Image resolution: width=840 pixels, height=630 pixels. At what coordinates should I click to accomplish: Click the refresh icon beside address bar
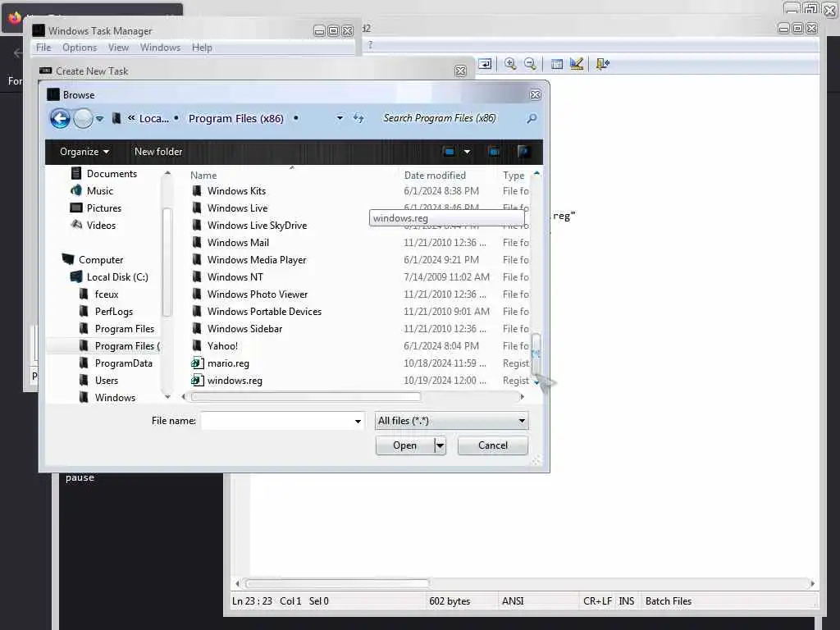pyautogui.click(x=358, y=118)
